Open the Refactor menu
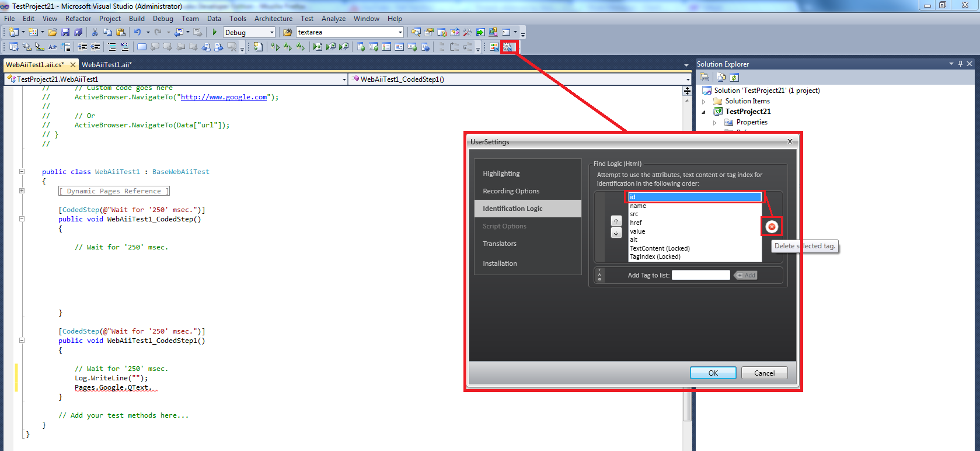980x451 pixels. 78,19
